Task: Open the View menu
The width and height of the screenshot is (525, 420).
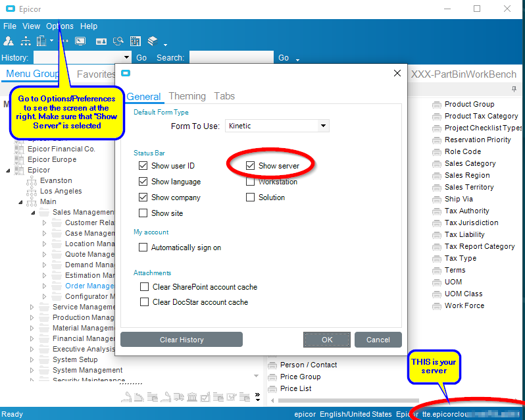Action: point(31,26)
